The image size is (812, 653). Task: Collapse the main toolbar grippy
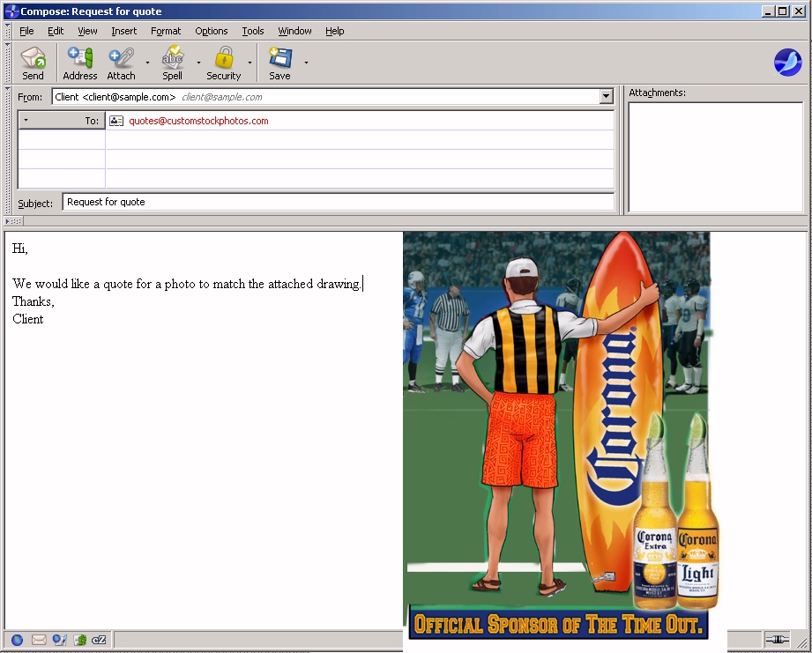pos(8,63)
